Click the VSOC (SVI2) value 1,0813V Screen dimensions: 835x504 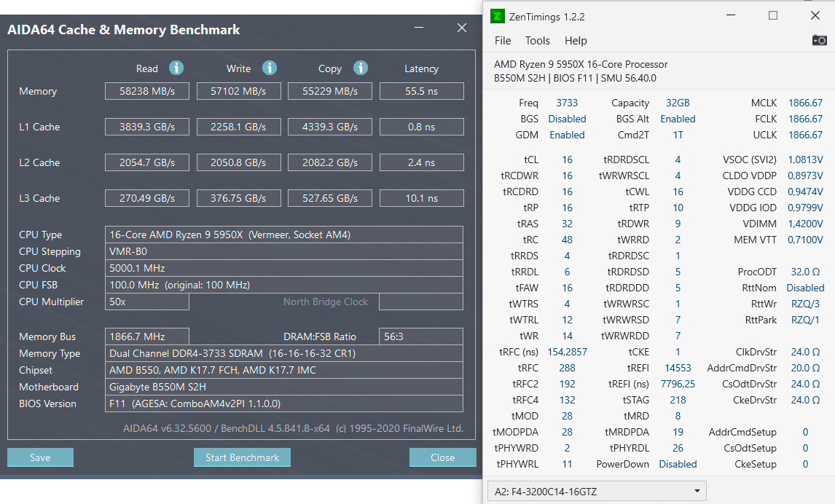pyautogui.click(x=805, y=160)
